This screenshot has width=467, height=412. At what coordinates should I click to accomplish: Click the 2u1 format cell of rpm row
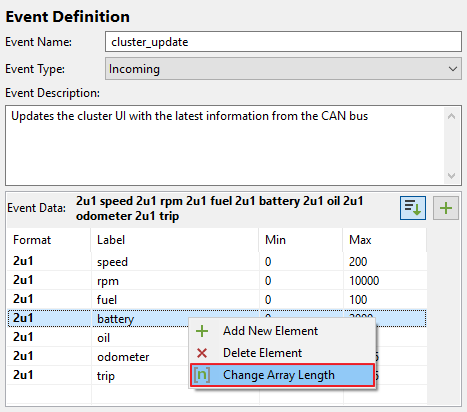pos(49,280)
